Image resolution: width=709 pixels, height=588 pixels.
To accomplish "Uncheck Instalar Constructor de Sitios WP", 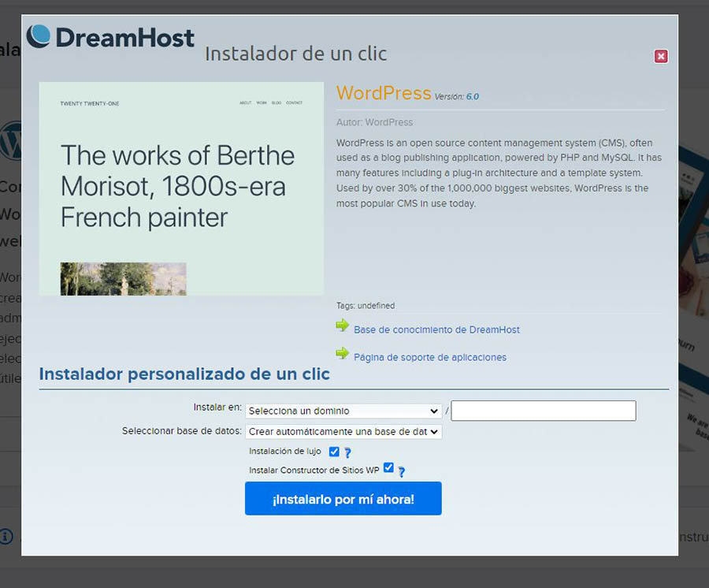I will (388, 468).
